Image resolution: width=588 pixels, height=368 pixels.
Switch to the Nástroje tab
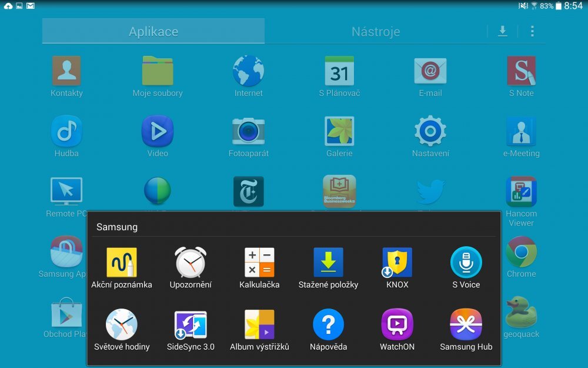376,31
